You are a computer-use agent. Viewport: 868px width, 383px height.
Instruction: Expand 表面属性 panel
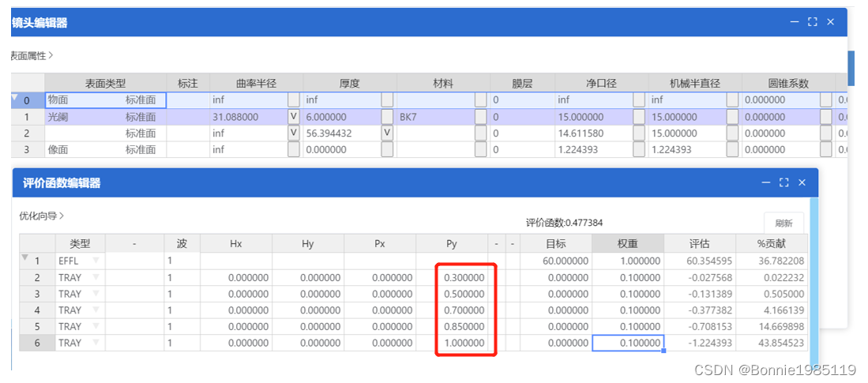[32, 55]
